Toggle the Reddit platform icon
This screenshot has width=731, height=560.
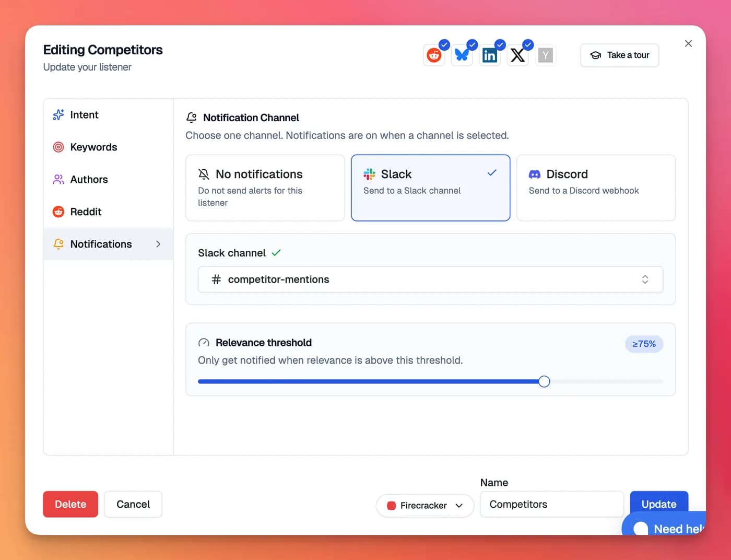tap(434, 55)
